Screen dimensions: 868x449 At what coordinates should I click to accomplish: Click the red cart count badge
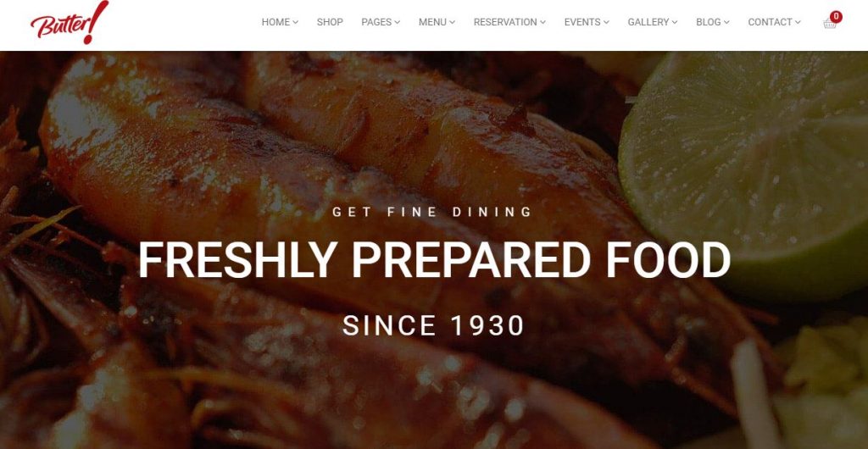pyautogui.click(x=836, y=17)
